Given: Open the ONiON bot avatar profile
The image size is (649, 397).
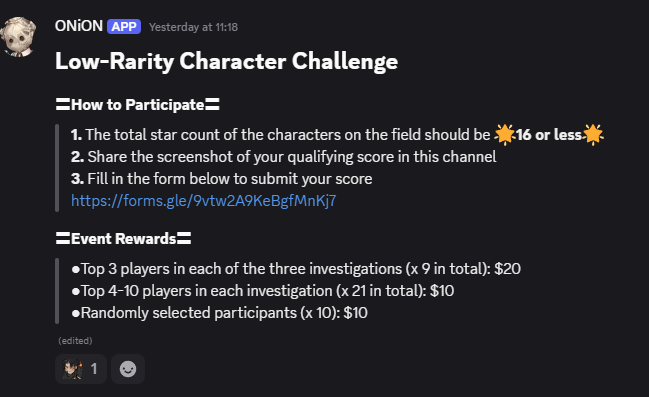Looking at the screenshot, I should (18, 37).
